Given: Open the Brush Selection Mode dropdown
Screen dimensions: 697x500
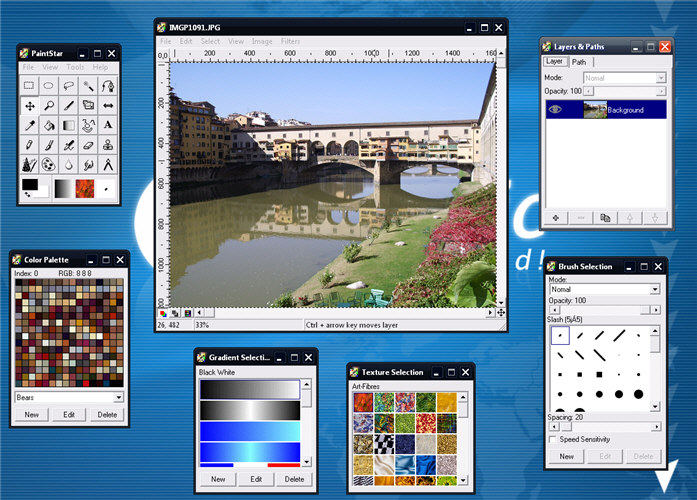Looking at the screenshot, I should (604, 289).
